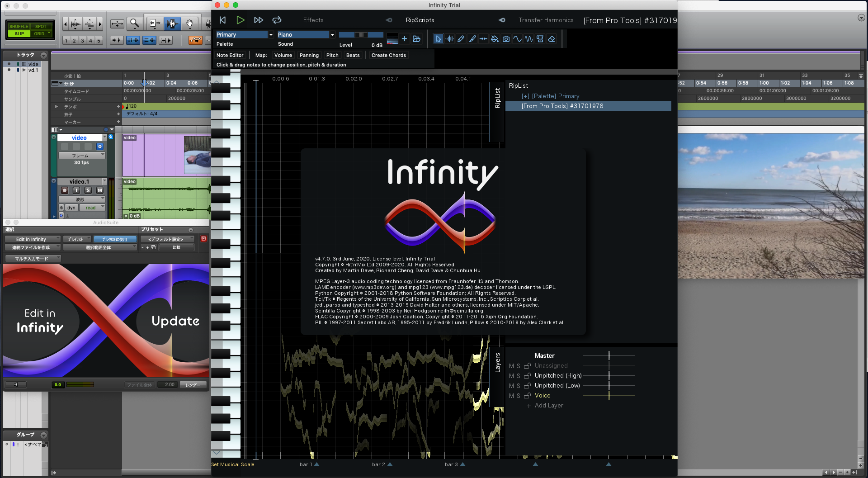
Task: Toggle the orange automation follows edit button
Action: click(x=195, y=40)
